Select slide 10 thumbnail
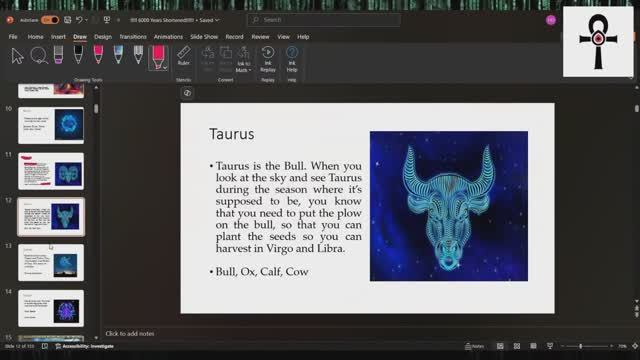Image resolution: width=640 pixels, height=360 pixels. (51, 125)
